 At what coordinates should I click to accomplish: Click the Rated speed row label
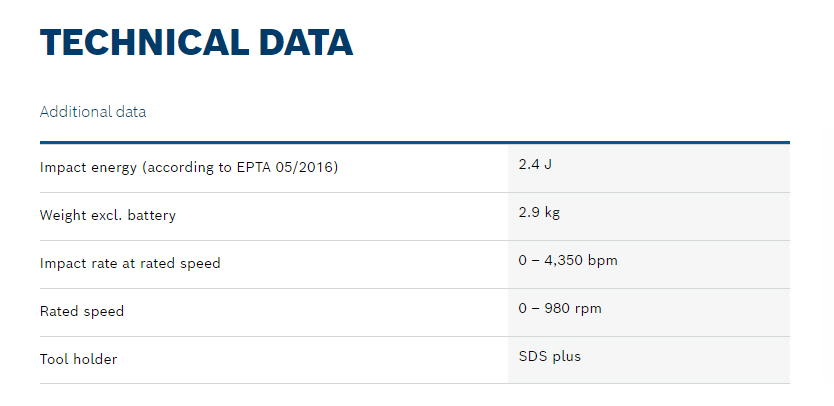pos(82,311)
